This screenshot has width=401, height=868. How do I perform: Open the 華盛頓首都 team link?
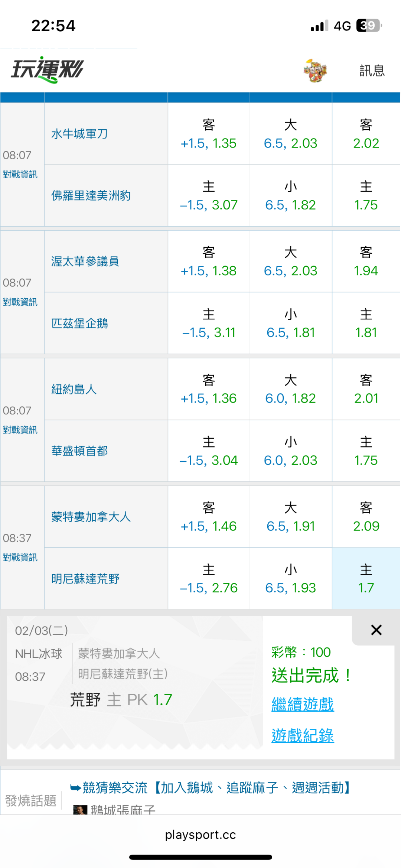[x=79, y=451]
